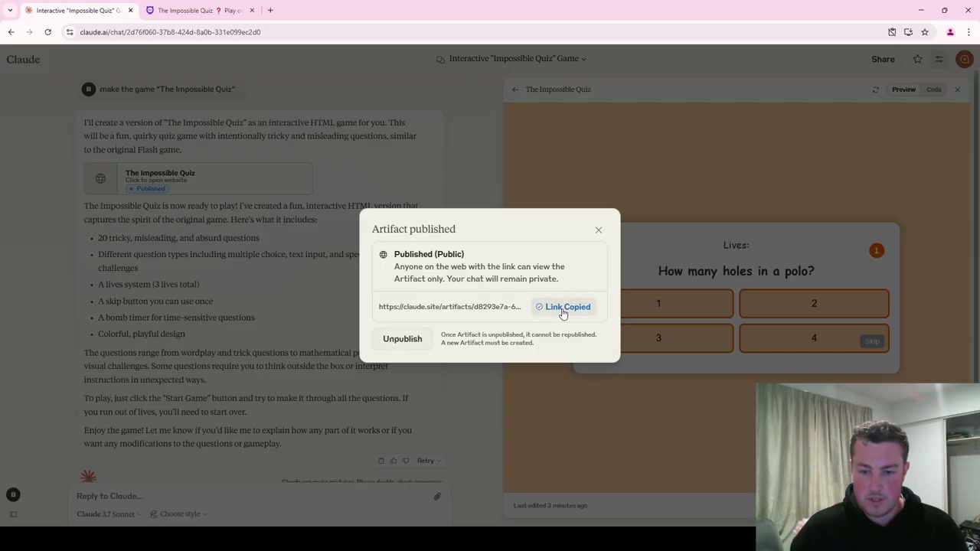Click the site info icon in address bar
Image resolution: width=980 pixels, height=551 pixels.
click(70, 32)
